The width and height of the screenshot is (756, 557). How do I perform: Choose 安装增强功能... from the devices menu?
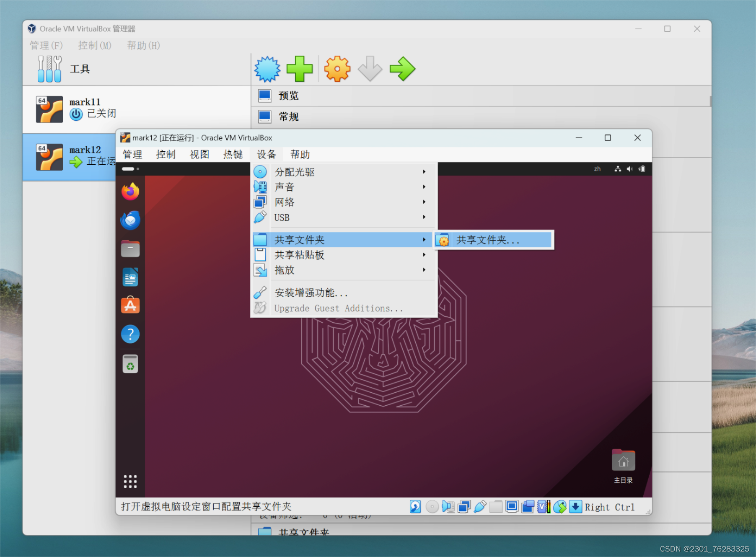point(344,293)
